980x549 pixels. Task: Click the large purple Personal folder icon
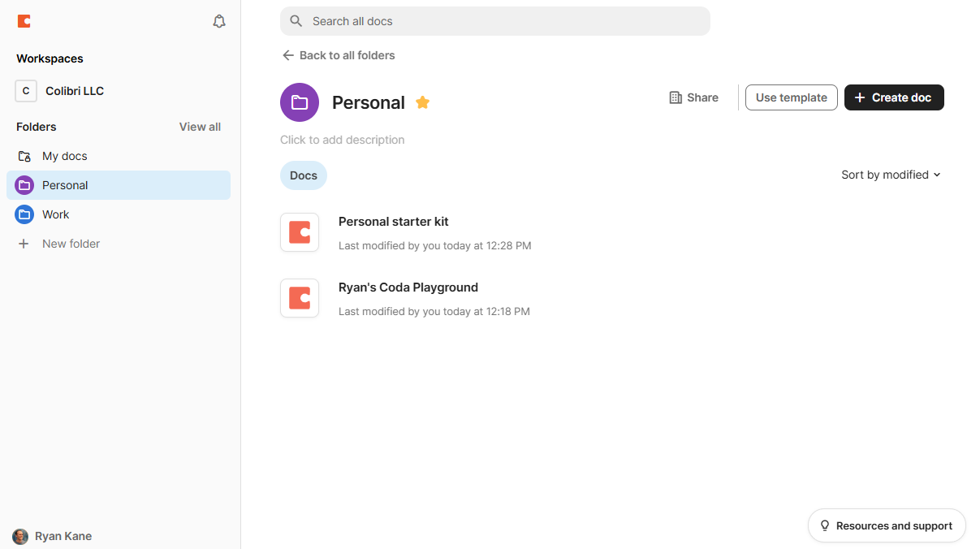click(x=300, y=102)
